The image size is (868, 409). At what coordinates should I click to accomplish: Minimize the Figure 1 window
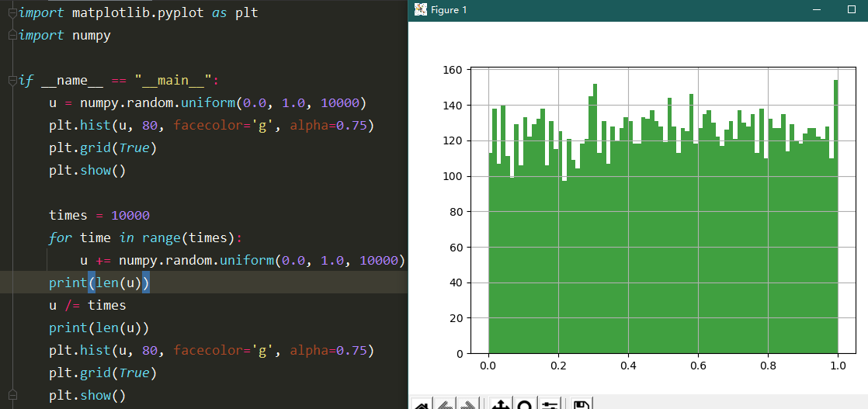coord(816,9)
